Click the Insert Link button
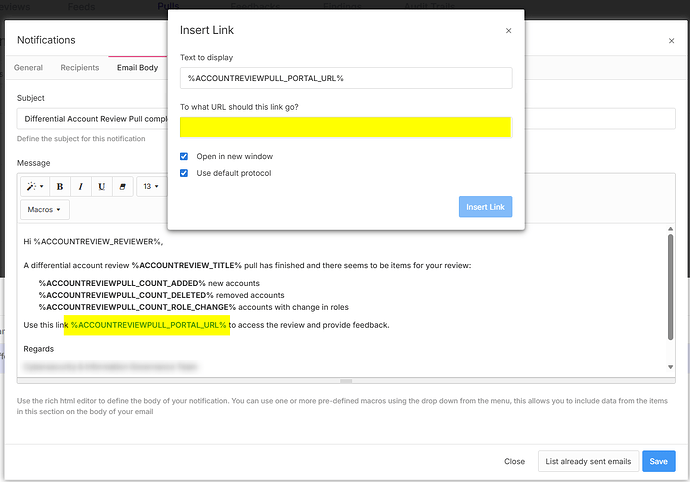This screenshot has height=482, width=690. pos(485,207)
